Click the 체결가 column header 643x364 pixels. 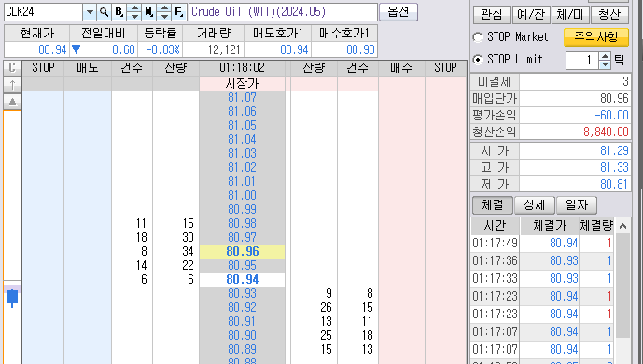pos(550,226)
